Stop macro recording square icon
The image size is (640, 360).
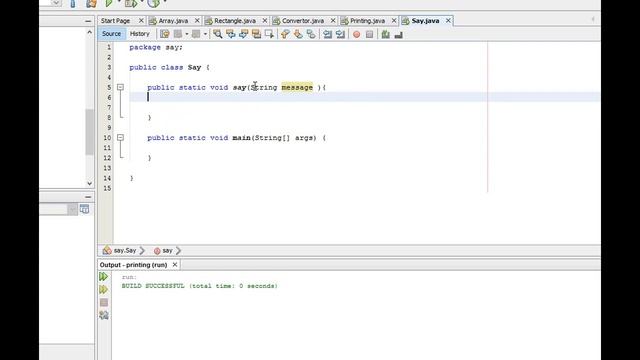pyautogui.click(x=369, y=35)
